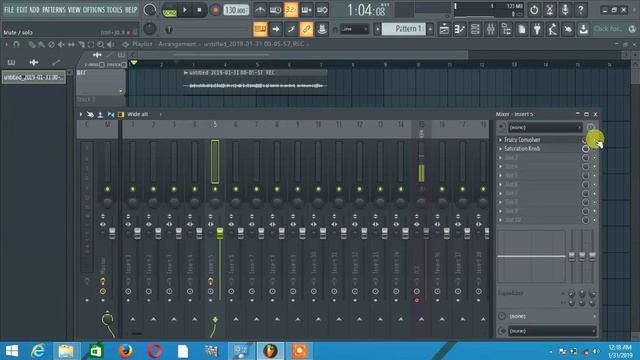Toggle typing keyboard to piano icon
This screenshot has height=360, width=640.
coord(260,29)
